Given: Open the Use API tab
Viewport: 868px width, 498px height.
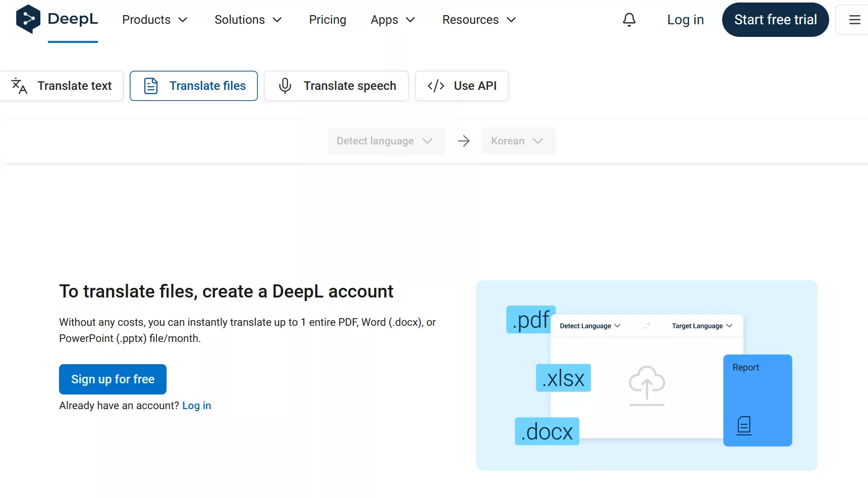Looking at the screenshot, I should tap(461, 86).
